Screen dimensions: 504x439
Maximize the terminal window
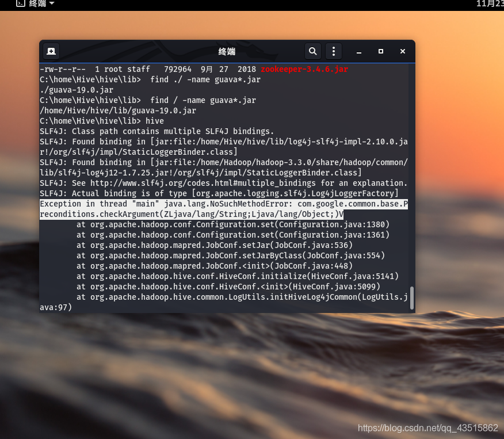(381, 51)
